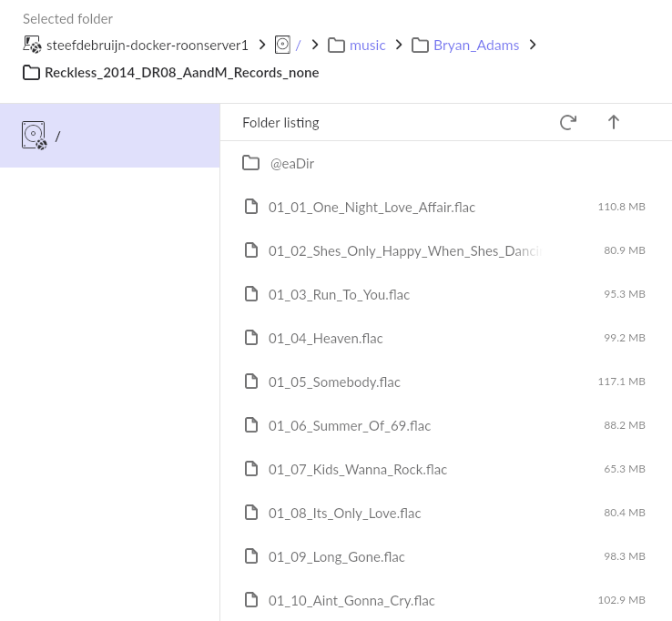Click the 95.3 MB file size

point(625,294)
